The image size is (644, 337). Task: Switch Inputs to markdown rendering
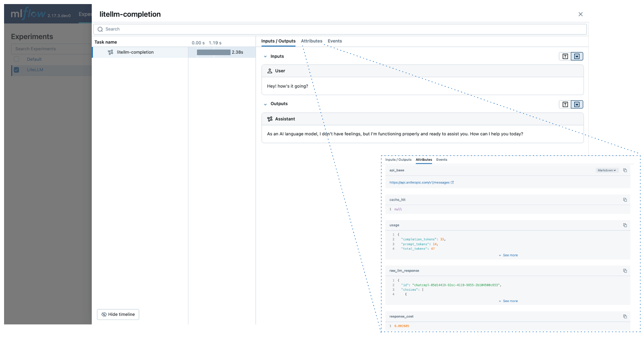pyautogui.click(x=577, y=56)
